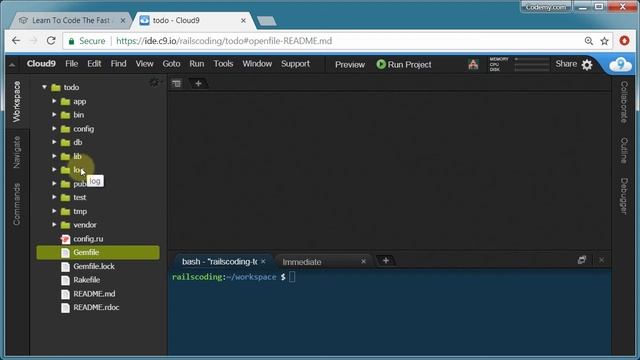640x360 pixels.
Task: Close the todo - Cloud9 browser tab
Action: 243,20
